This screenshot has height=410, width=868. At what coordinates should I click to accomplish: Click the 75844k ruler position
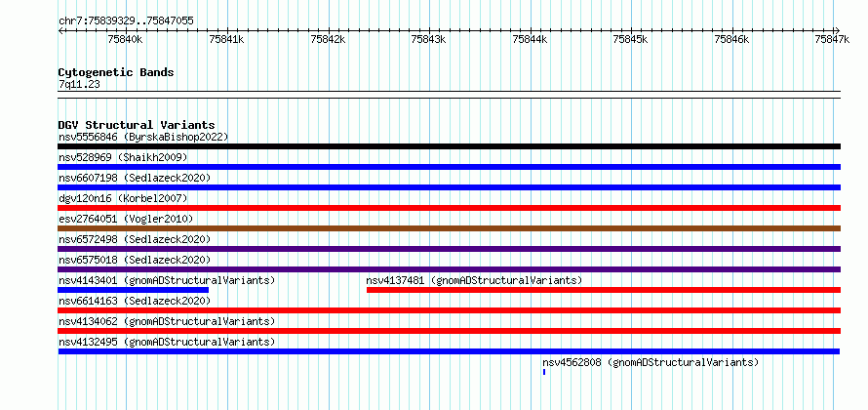[x=530, y=39]
